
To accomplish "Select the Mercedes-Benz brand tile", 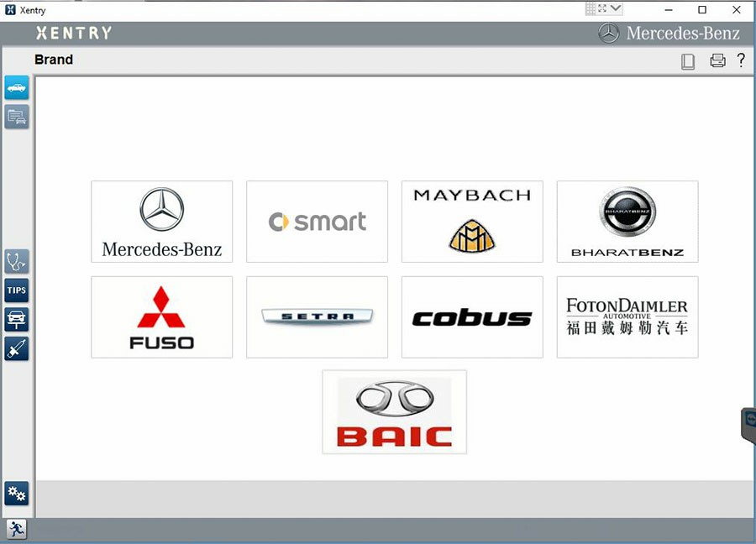I will 162,222.
